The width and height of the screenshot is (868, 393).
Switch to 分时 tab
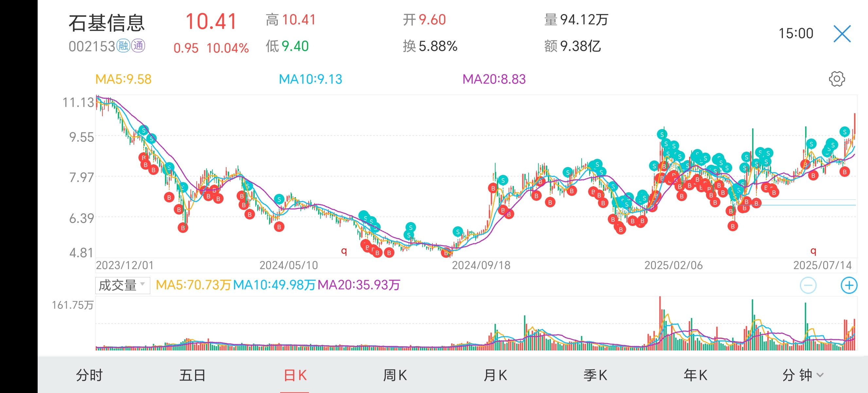click(89, 375)
